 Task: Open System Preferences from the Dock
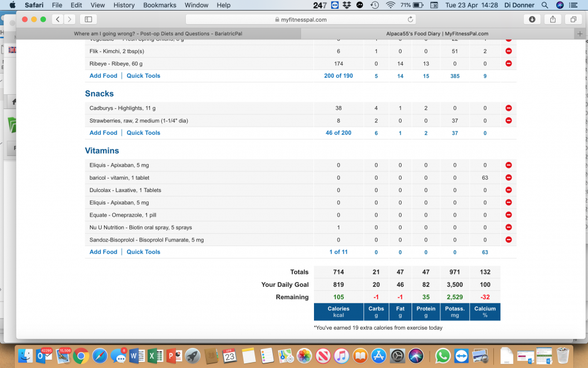pos(397,356)
